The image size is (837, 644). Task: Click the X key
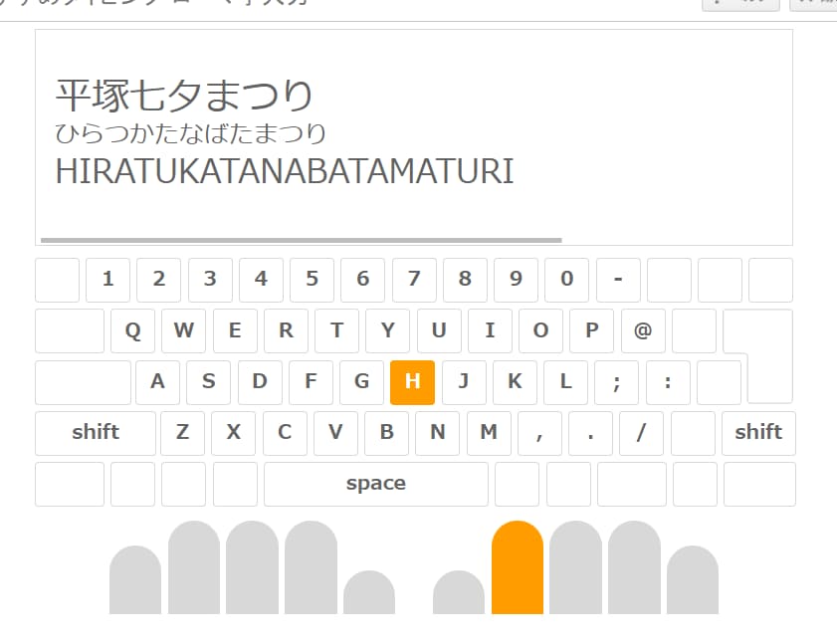[233, 433]
